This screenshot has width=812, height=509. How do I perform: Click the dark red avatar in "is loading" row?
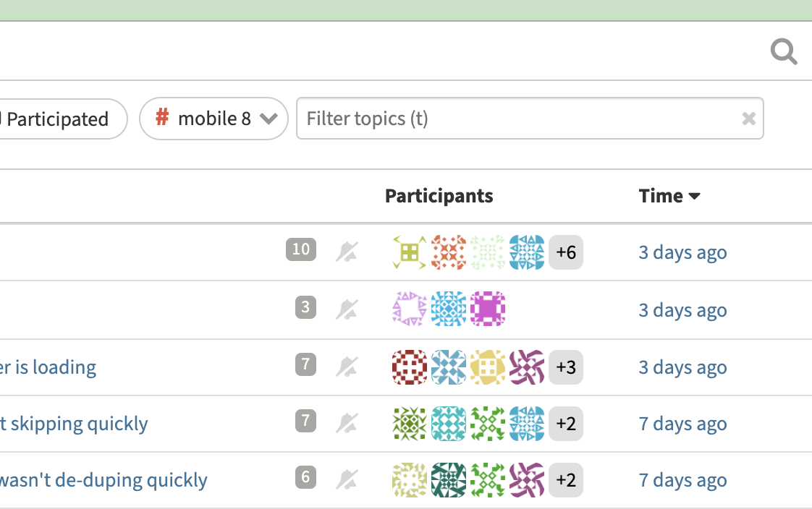(x=410, y=367)
